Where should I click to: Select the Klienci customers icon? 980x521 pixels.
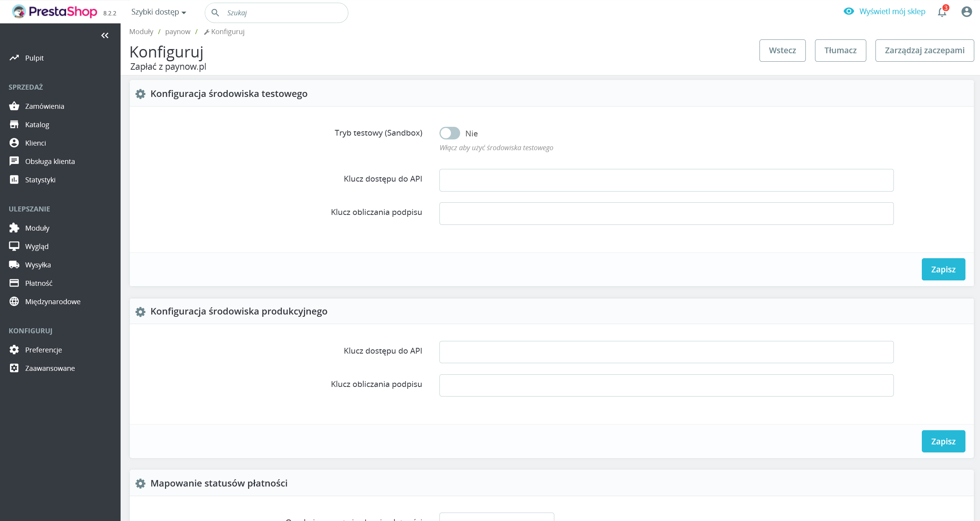pyautogui.click(x=14, y=143)
